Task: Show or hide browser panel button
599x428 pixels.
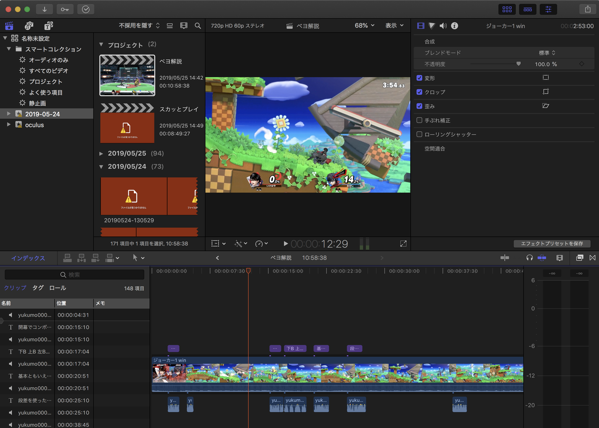Action: click(x=507, y=9)
